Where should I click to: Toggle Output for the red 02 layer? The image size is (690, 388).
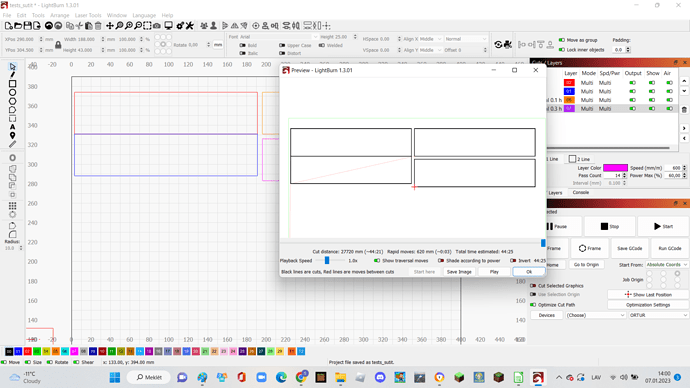(632, 83)
